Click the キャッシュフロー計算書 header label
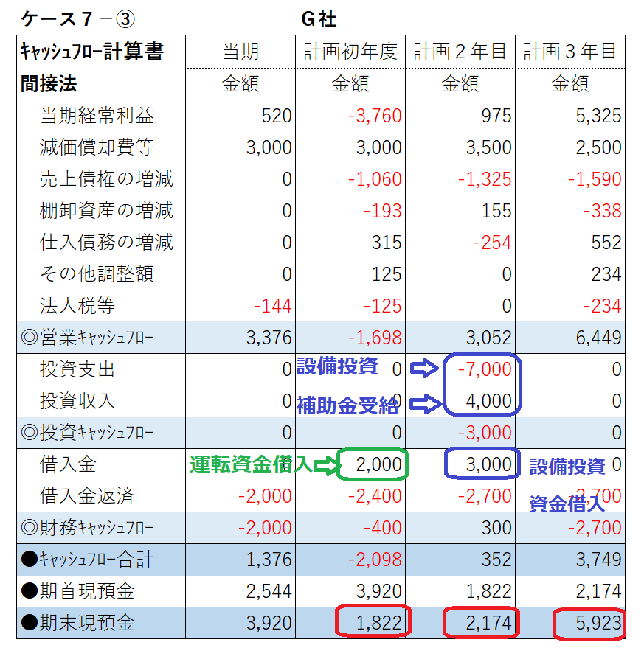Screen dimensions: 644x662 [91, 52]
